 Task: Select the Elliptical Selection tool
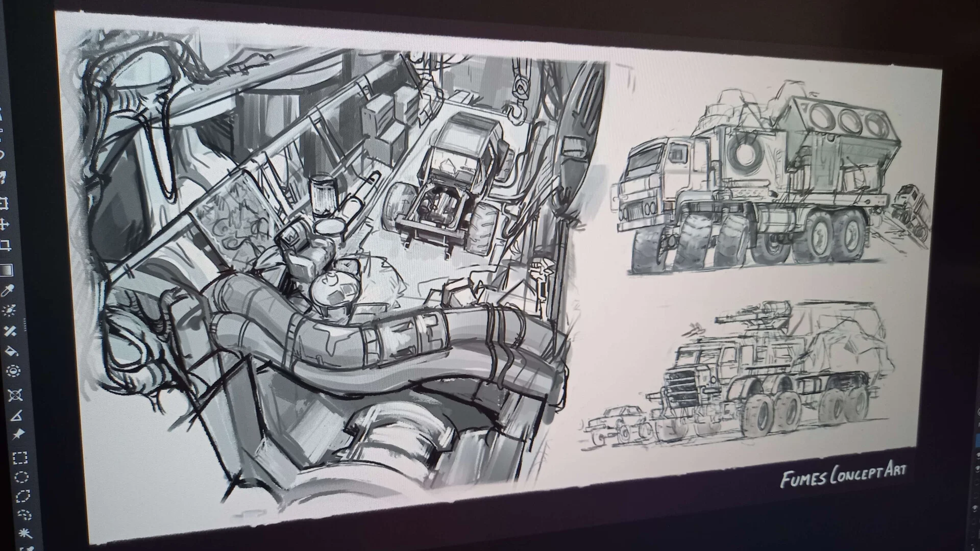point(21,478)
